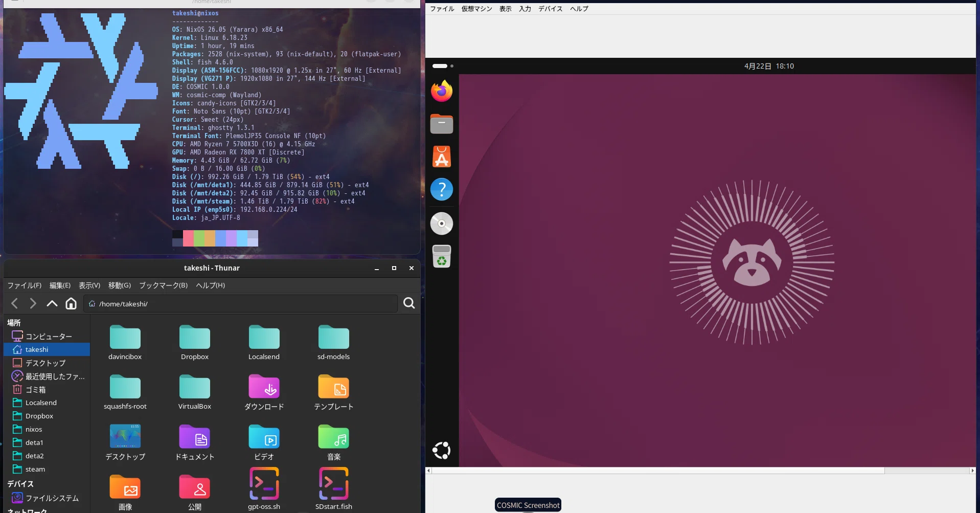Click the VirtualBox horizontal scrollbar
This screenshot has height=513, width=980.
coord(658,471)
